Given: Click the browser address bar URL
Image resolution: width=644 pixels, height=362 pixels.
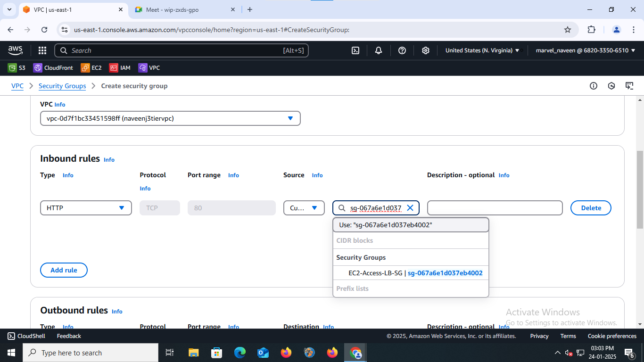Looking at the screenshot, I should pos(212,30).
